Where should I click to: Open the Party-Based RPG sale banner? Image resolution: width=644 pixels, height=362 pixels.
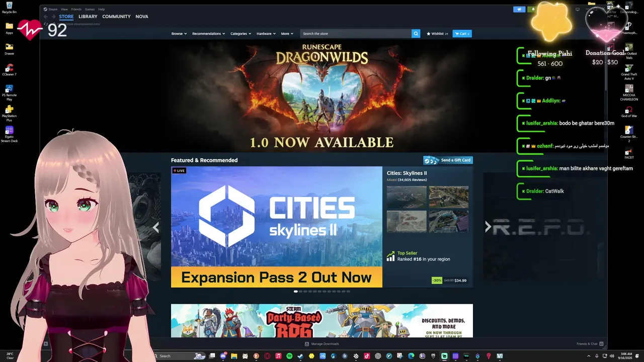point(322,321)
